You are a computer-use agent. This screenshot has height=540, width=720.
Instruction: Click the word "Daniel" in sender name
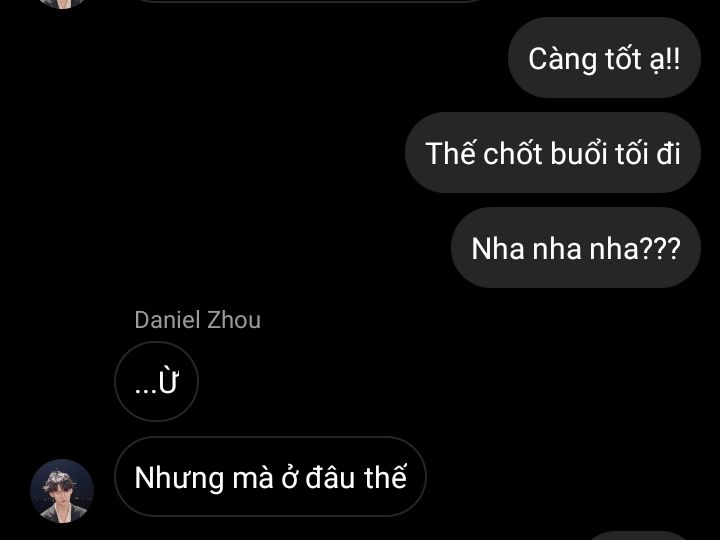point(168,320)
